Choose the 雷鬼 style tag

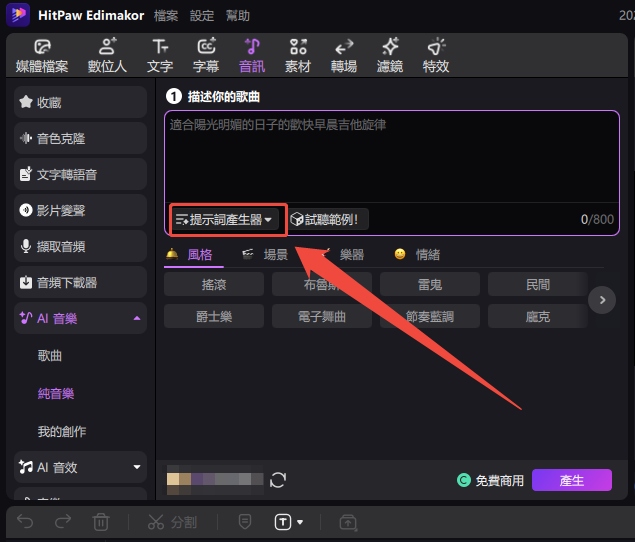pyautogui.click(x=430, y=284)
